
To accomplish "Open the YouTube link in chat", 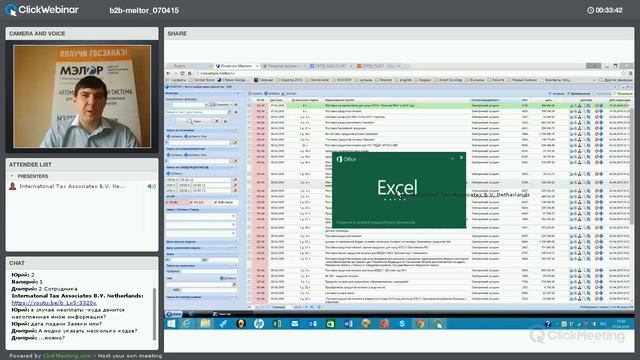I will [54, 303].
